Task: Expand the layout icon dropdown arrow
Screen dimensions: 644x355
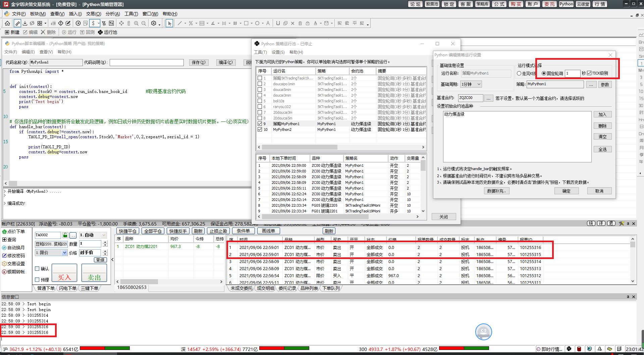Action: (x=45, y=23)
